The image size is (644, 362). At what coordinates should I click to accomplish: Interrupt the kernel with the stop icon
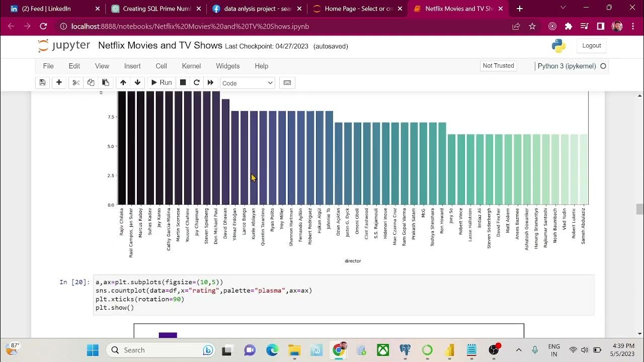[x=183, y=82]
